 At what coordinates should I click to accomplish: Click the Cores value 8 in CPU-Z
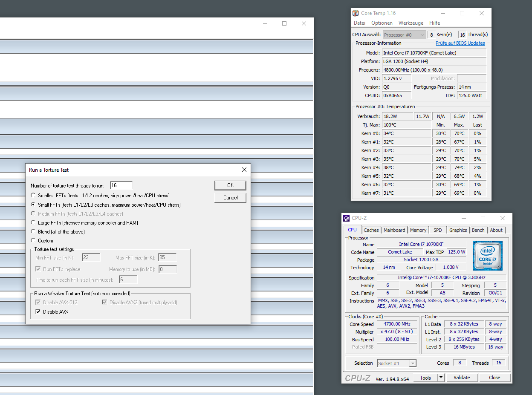460,363
